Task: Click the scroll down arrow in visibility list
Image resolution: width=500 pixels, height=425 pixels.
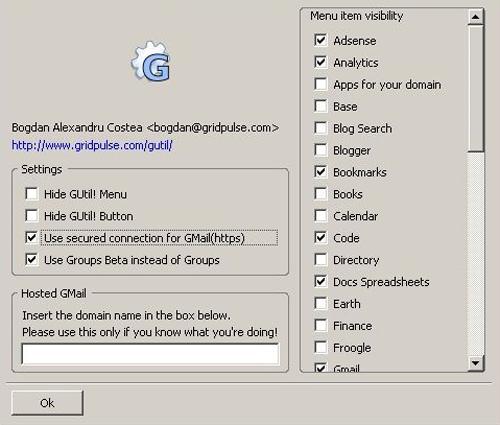Action: pos(476,363)
